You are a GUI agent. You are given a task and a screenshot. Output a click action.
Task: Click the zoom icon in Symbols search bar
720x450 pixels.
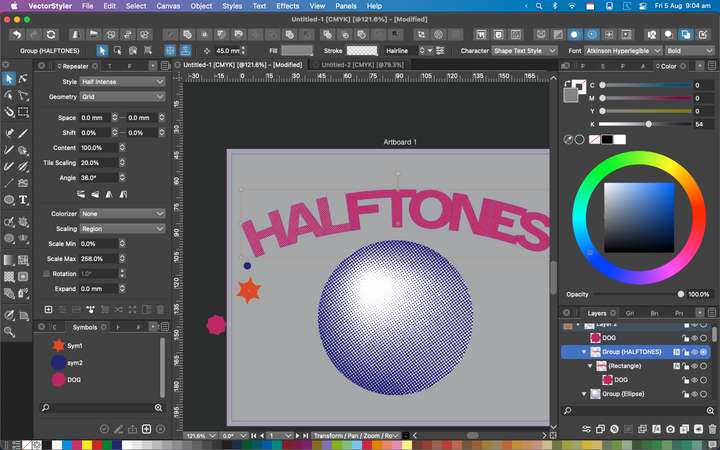coord(158,408)
